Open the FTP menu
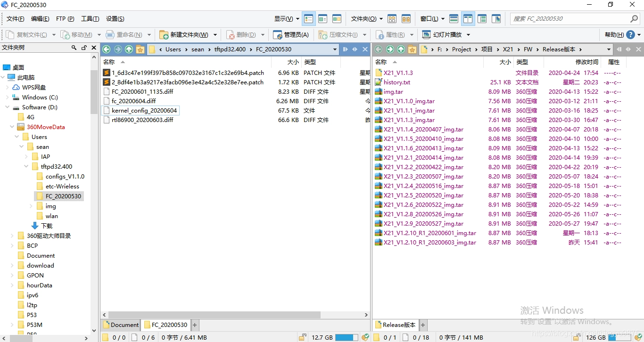The image size is (644, 342). (x=65, y=19)
